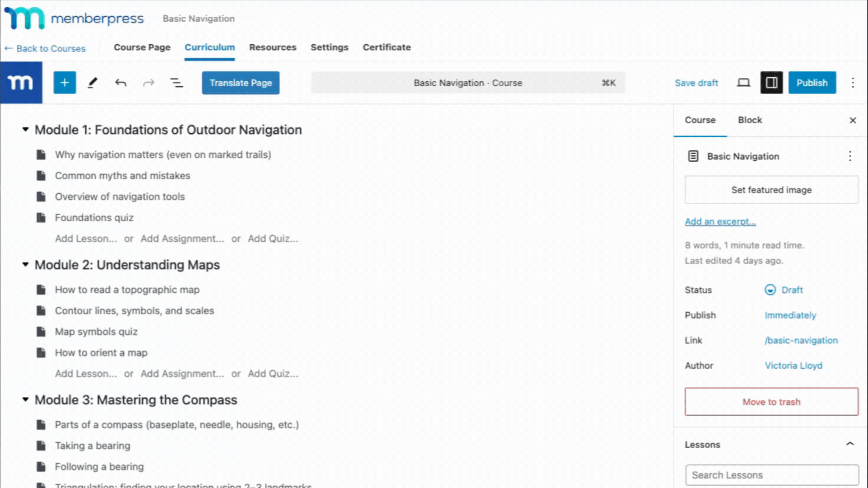Image resolution: width=868 pixels, height=488 pixels.
Task: Click the laptop preview icon
Action: [x=743, y=83]
